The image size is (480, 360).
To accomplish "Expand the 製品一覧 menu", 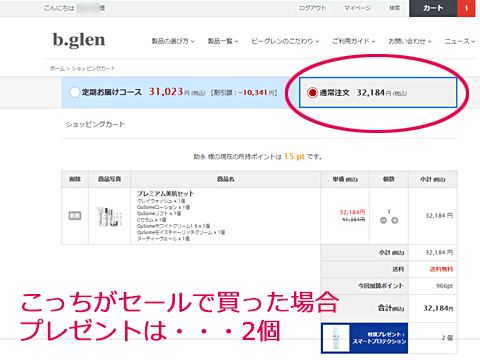I will [223, 41].
